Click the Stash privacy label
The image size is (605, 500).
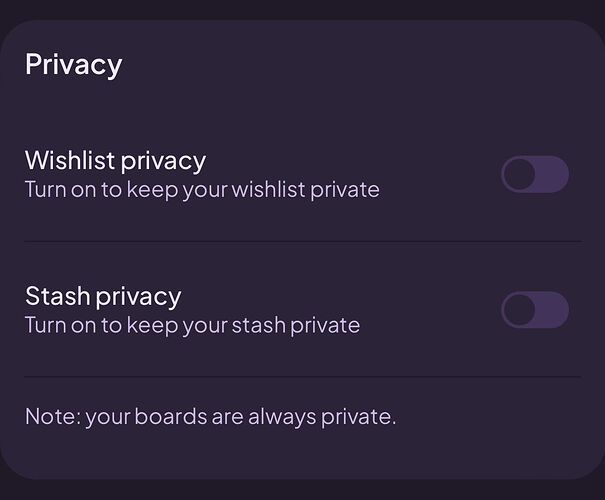point(103,296)
